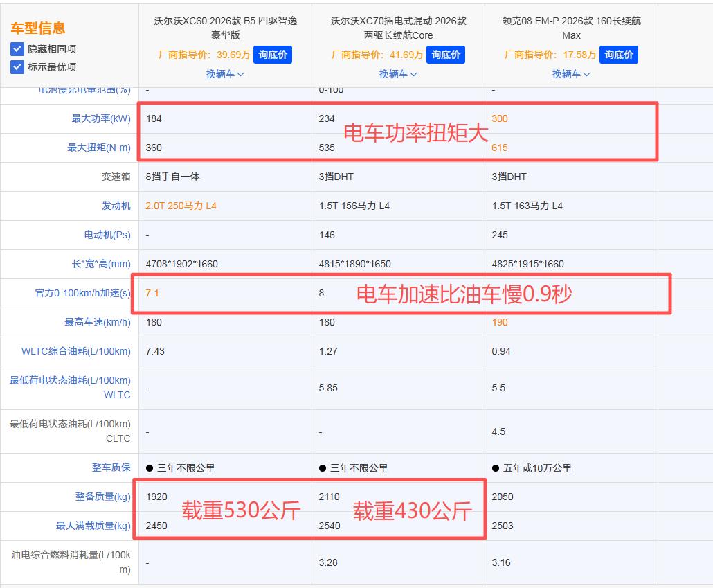Click the 最大满载质量(kg) parameter link
The image size is (713, 588).
coord(93,526)
